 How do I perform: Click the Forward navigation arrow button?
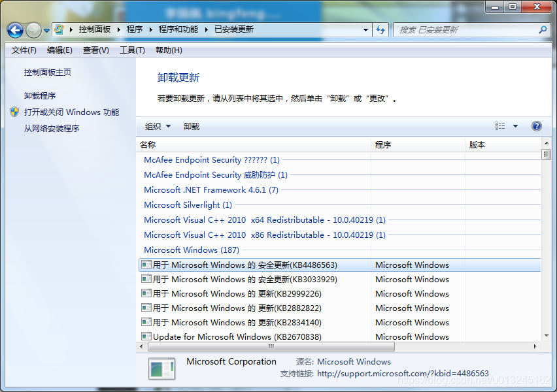tap(34, 30)
